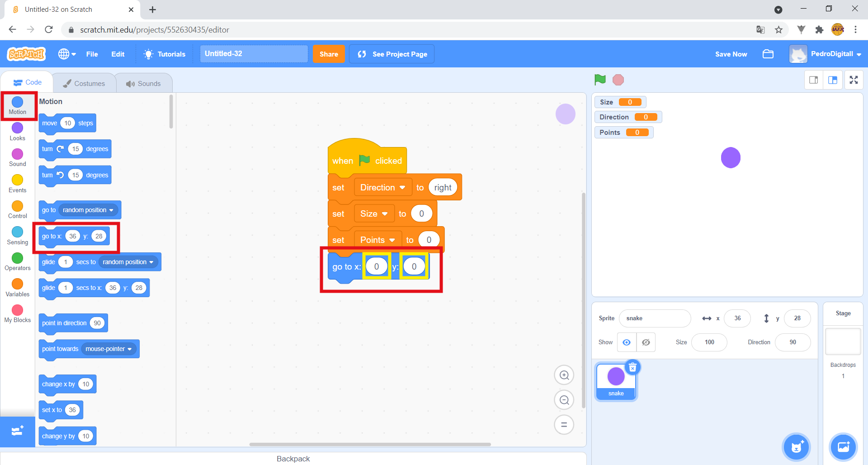
Task: Switch to small stage layout
Action: (x=814, y=80)
